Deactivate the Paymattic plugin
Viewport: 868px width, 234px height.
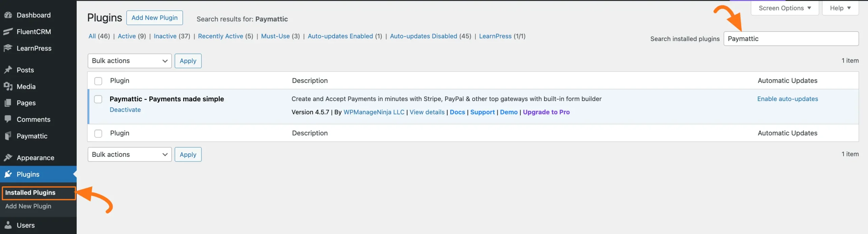point(125,109)
